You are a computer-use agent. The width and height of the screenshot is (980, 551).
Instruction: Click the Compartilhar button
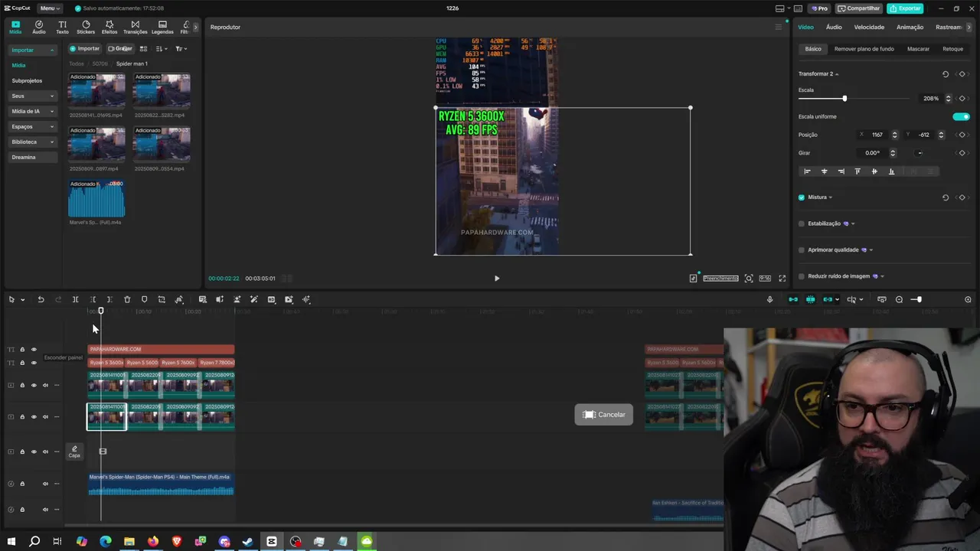click(858, 8)
